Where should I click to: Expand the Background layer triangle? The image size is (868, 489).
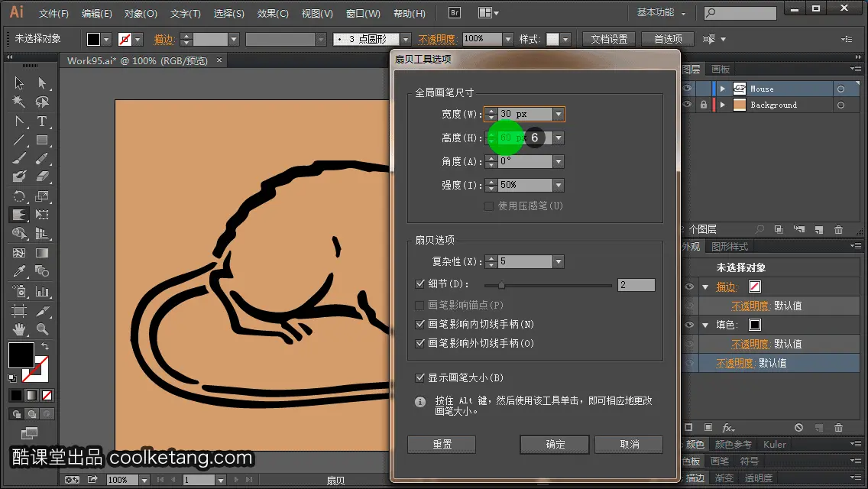click(722, 105)
